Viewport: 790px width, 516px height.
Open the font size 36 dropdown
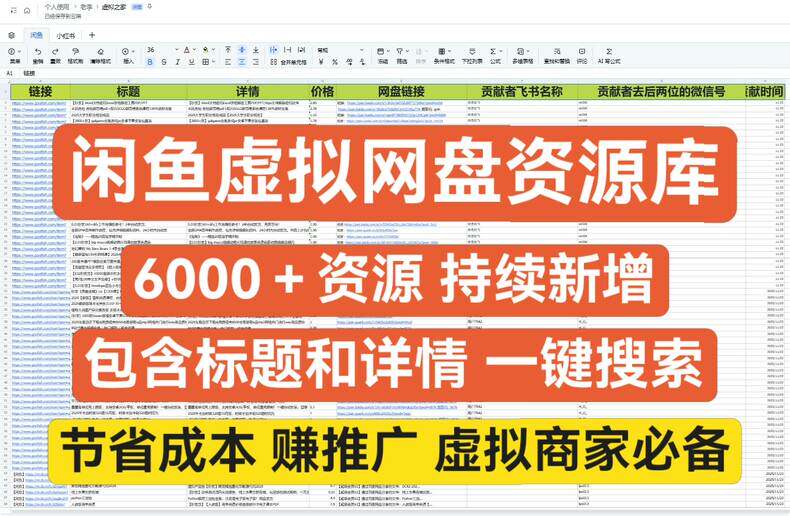coord(162,50)
